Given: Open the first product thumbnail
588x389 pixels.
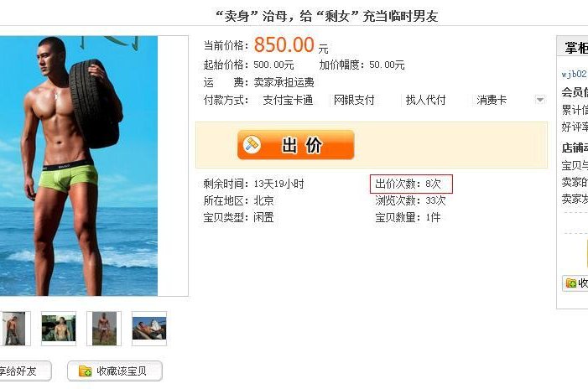Looking at the screenshot, I should 14,329.
